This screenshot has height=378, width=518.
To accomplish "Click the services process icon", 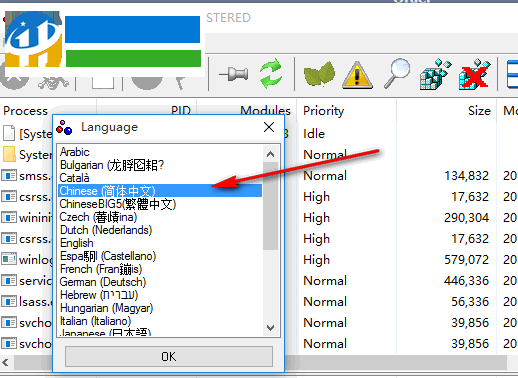I will (9, 280).
